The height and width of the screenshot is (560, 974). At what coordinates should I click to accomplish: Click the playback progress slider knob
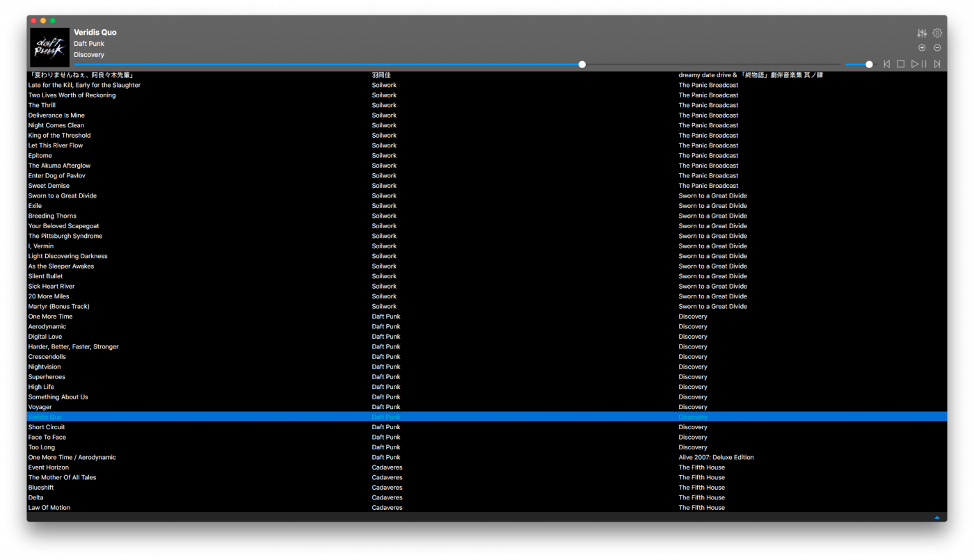pos(582,65)
